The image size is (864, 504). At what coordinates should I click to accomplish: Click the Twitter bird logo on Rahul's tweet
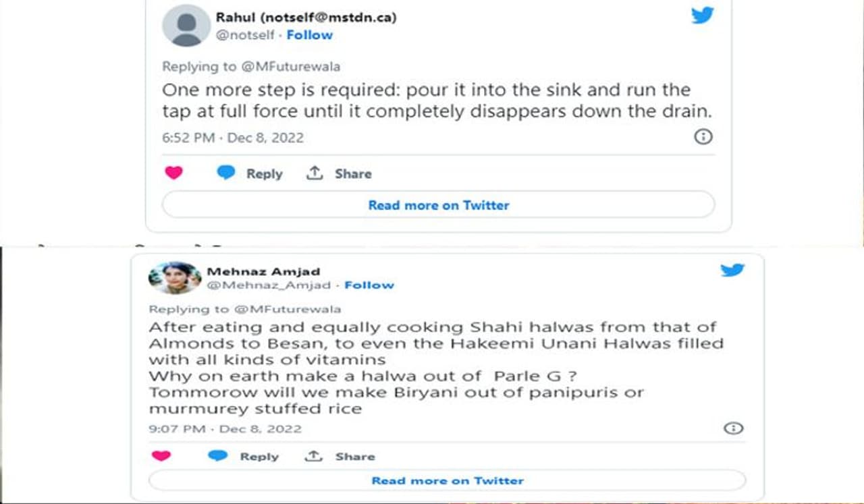[x=703, y=16]
